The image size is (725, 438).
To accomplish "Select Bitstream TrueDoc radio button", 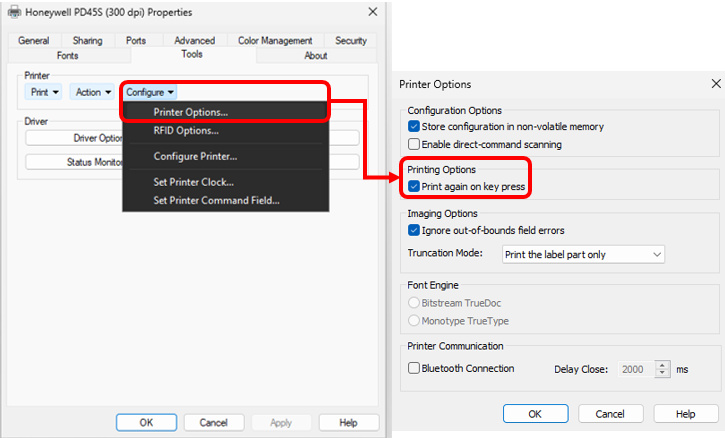I will (x=414, y=303).
